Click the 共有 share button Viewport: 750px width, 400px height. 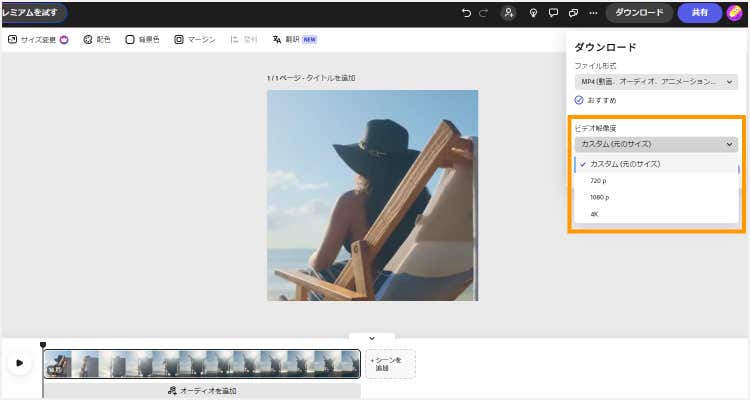click(699, 13)
